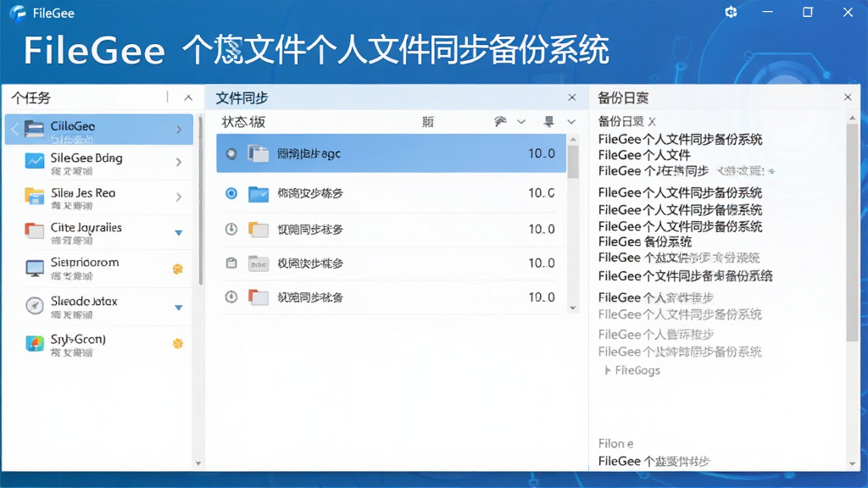Click the SiybGcon colorful app icon
The height and width of the screenshot is (488, 868).
pyautogui.click(x=34, y=344)
